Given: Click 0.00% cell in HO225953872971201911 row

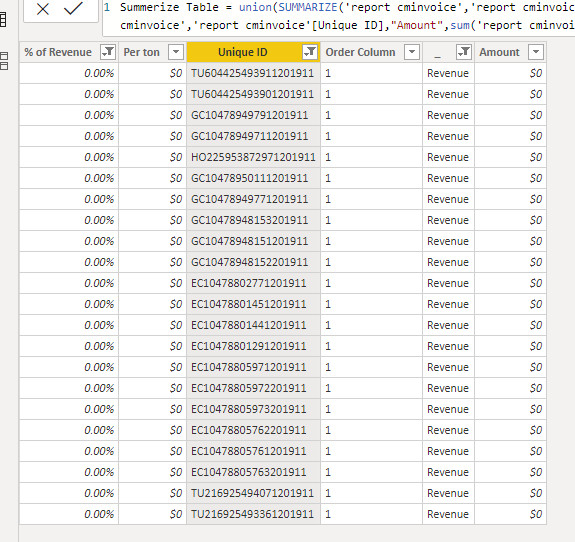Looking at the screenshot, I should point(69,157).
